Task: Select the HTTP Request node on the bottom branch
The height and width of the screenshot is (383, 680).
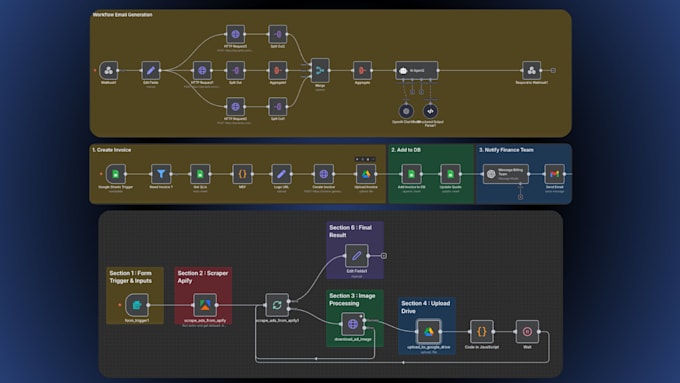Action: pyautogui.click(x=235, y=107)
